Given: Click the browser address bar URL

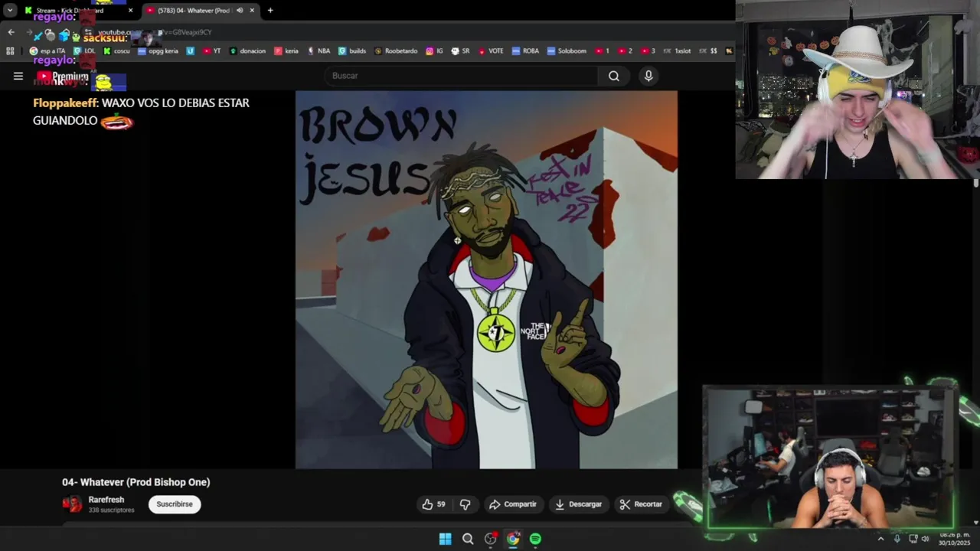Looking at the screenshot, I should (155, 32).
